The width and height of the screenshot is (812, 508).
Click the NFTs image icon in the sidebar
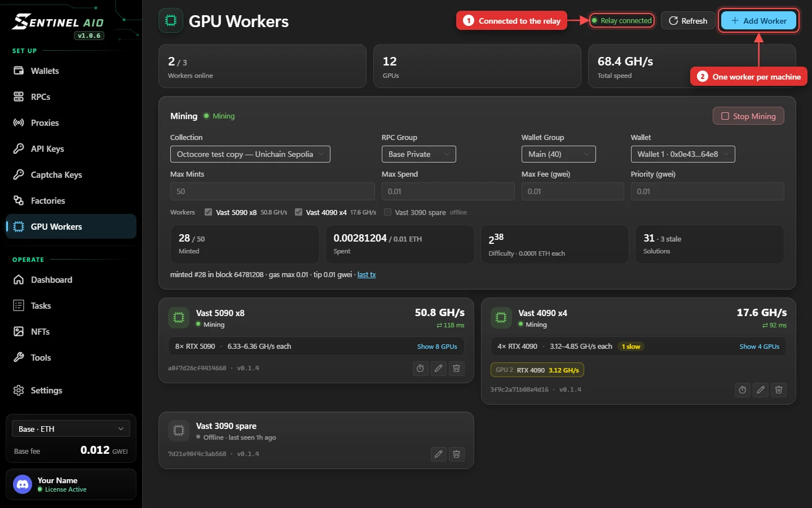19,332
